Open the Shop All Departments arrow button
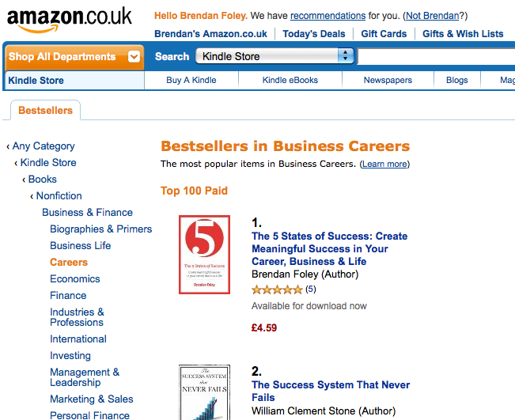The width and height of the screenshot is (515, 420). [134, 57]
